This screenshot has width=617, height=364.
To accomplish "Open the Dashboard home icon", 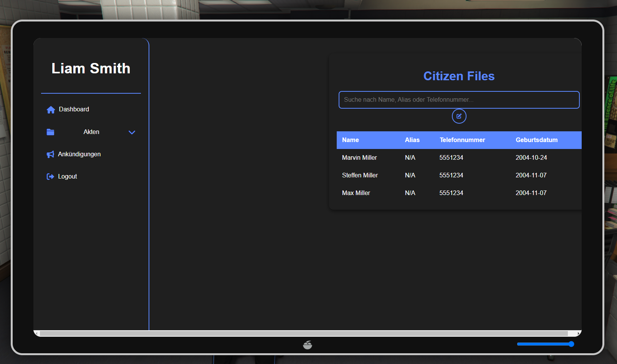I will (51, 110).
